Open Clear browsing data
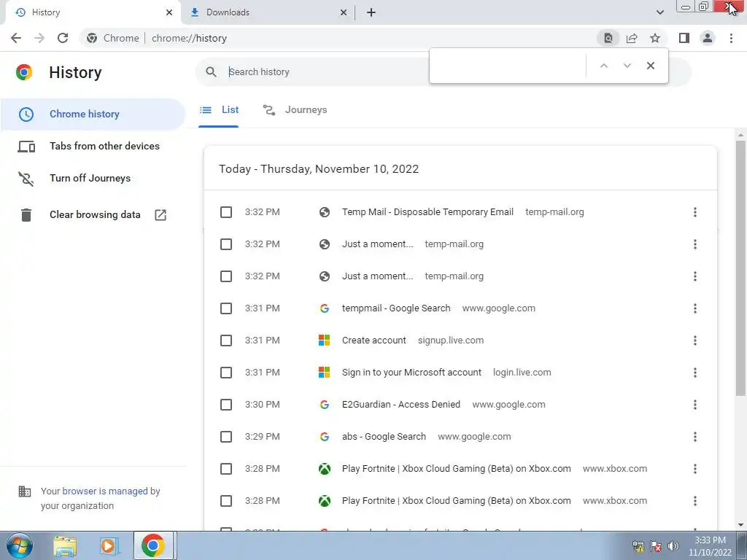747x560 pixels. pos(93,215)
